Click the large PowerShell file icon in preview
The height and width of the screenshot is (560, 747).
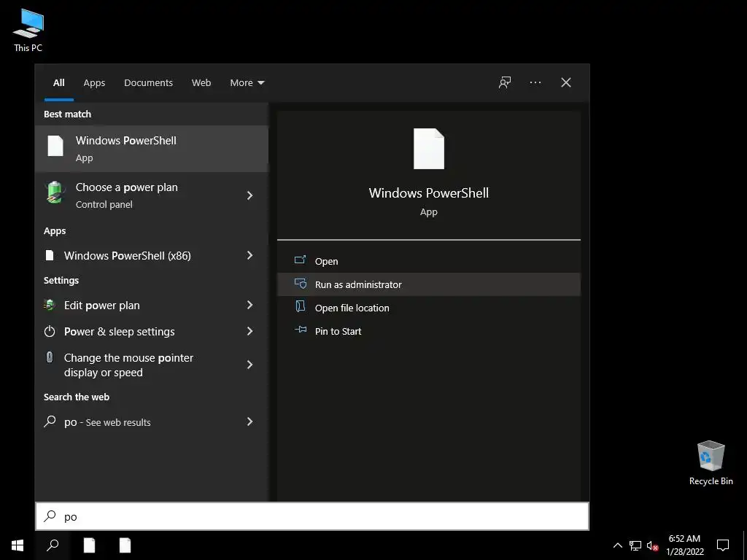pyautogui.click(x=429, y=149)
